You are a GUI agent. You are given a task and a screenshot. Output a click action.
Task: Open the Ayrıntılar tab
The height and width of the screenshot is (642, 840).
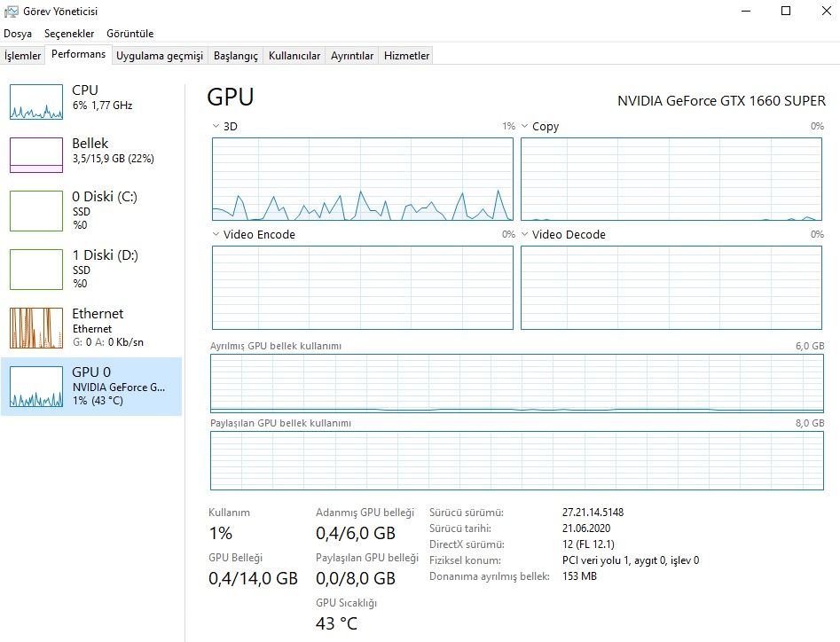pos(352,56)
